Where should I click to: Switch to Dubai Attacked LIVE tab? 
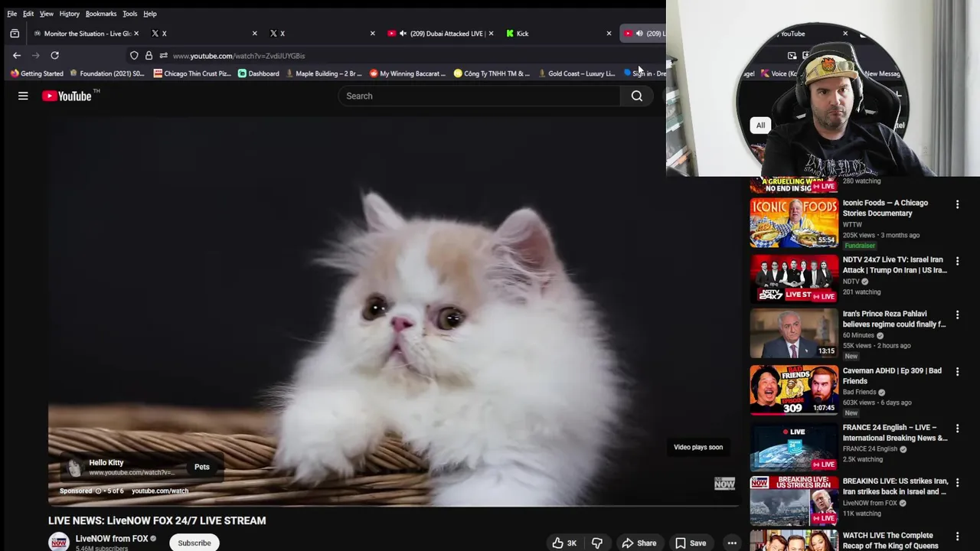click(440, 34)
